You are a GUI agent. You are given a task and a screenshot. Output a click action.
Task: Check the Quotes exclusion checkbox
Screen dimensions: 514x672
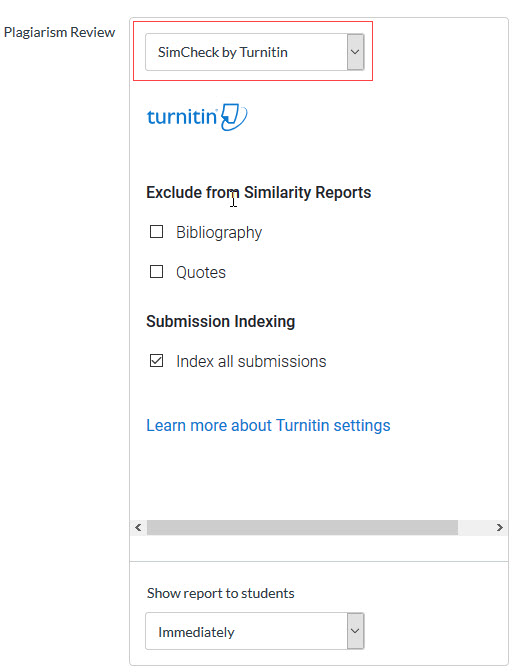(x=156, y=272)
